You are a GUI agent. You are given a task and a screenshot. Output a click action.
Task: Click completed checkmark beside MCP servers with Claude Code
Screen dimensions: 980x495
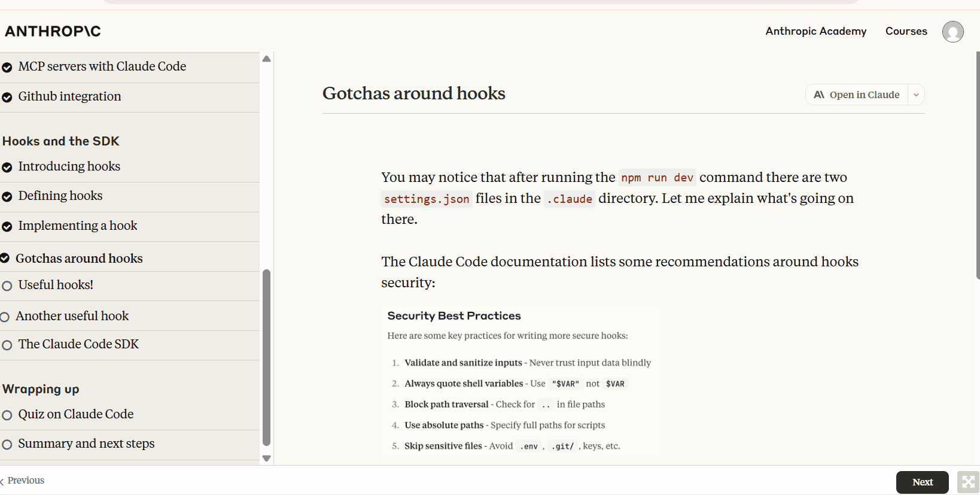click(7, 68)
